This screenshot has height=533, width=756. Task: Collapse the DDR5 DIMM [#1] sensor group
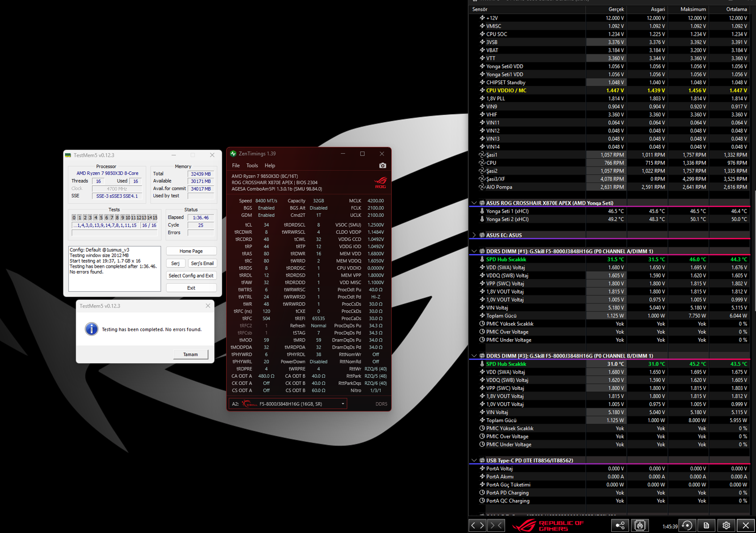pyautogui.click(x=474, y=251)
